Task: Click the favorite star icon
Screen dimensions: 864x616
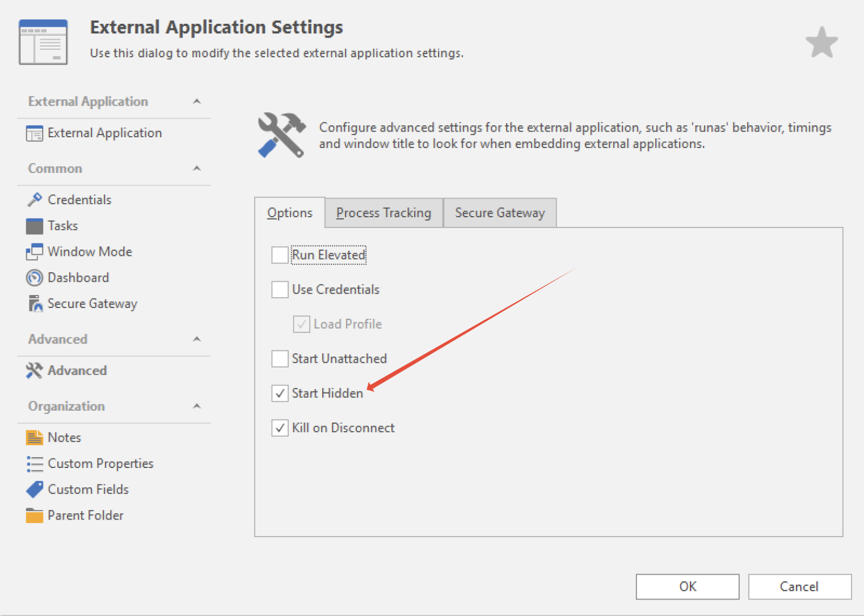Action: (x=821, y=43)
